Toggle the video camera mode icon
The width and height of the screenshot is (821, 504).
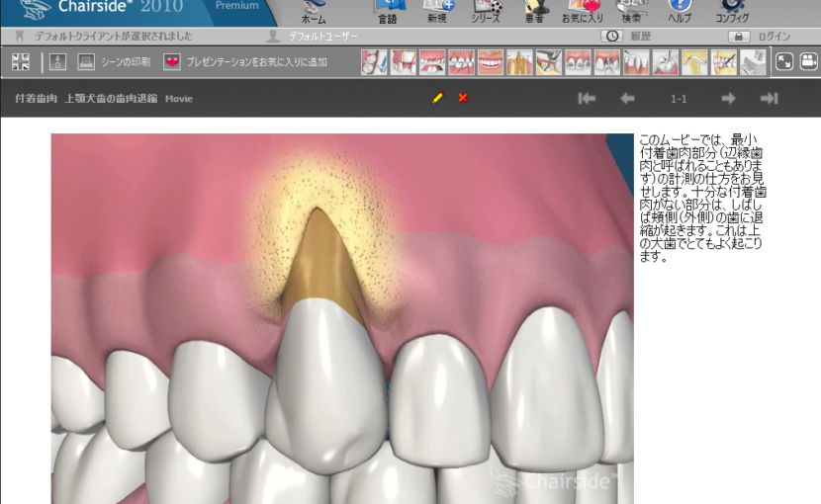pyautogui.click(x=808, y=61)
